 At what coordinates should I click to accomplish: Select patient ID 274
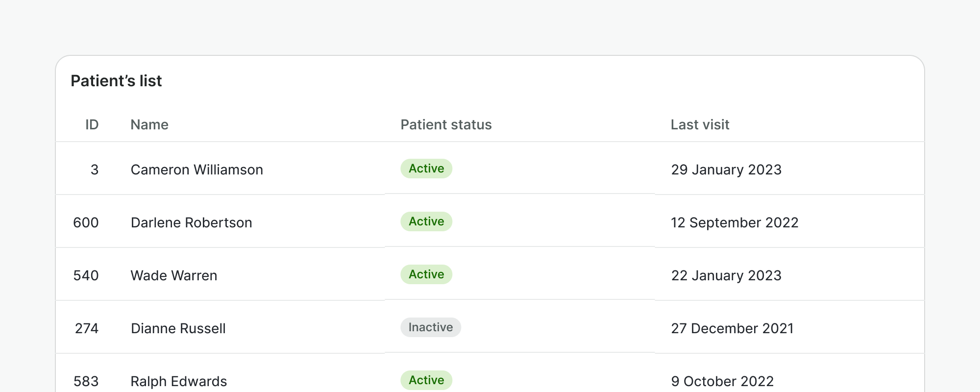point(87,328)
